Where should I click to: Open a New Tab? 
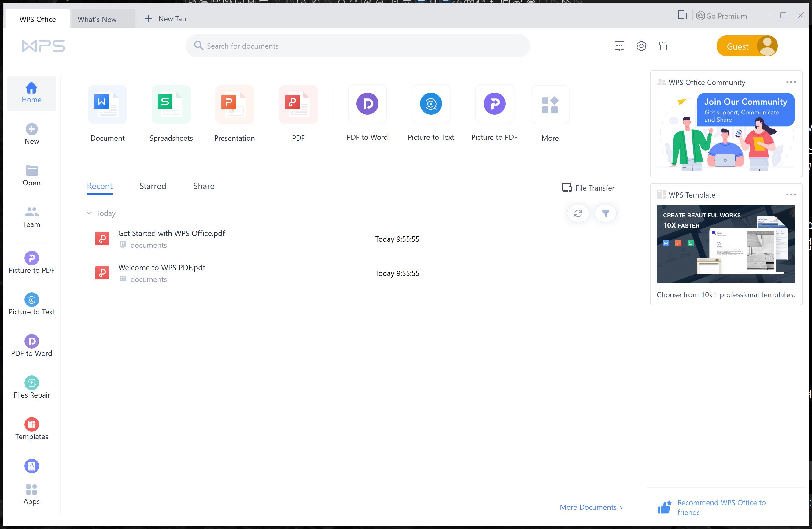[x=165, y=19]
